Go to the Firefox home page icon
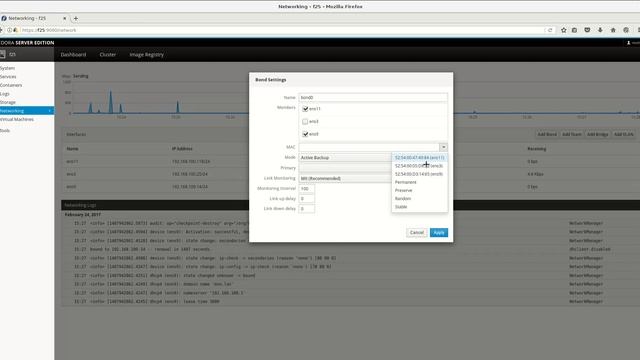The image size is (640, 360). [x=613, y=30]
